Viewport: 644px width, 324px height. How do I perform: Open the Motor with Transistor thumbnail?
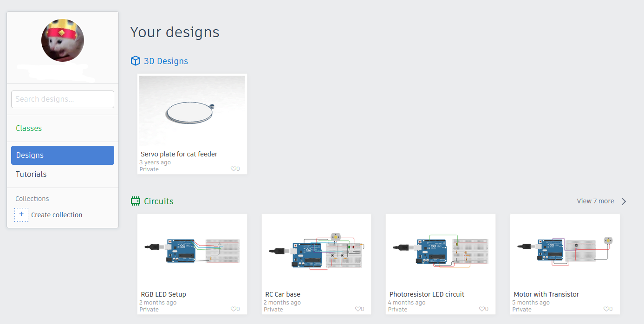565,251
